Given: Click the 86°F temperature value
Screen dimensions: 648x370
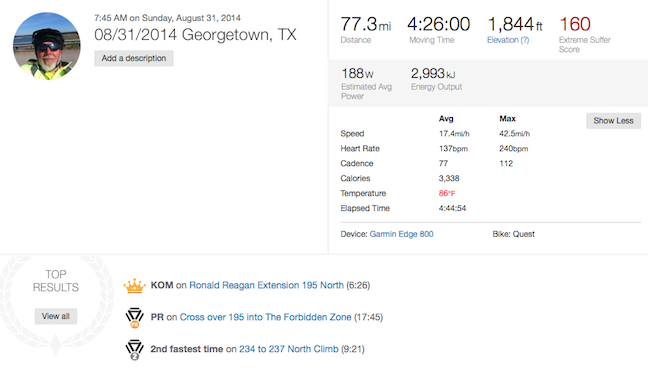Looking at the screenshot, I should click(447, 193).
